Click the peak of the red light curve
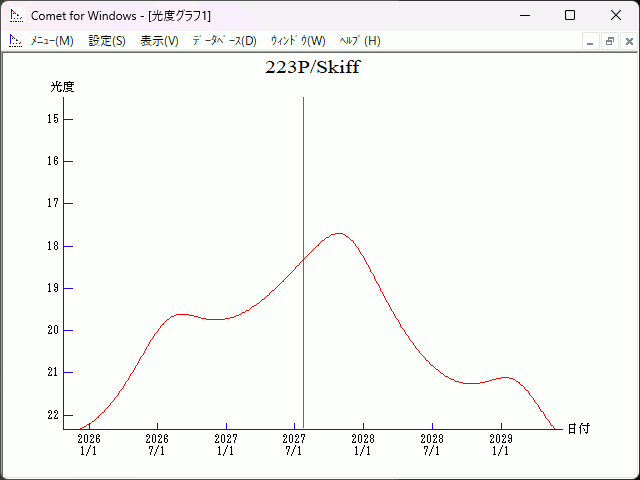 tap(338, 233)
